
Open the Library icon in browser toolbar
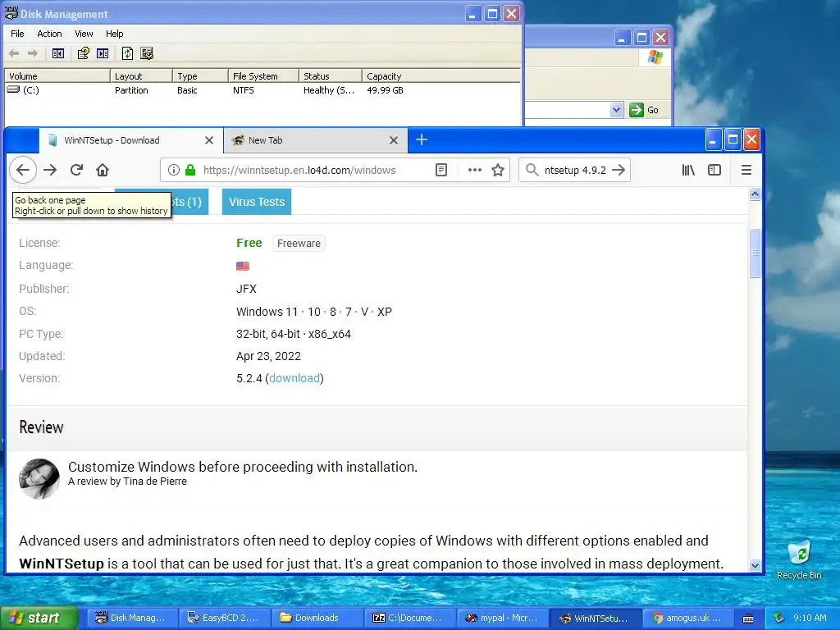(688, 171)
